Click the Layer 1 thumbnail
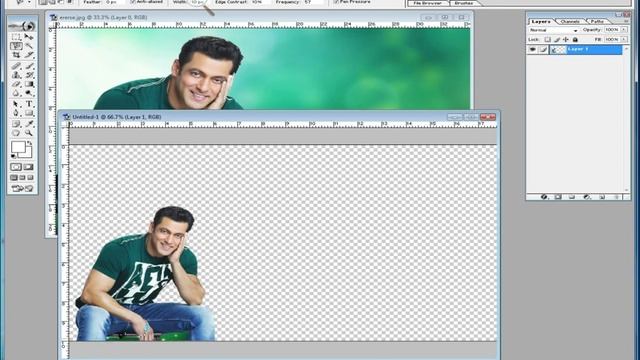This screenshot has width=640, height=360. 558,49
